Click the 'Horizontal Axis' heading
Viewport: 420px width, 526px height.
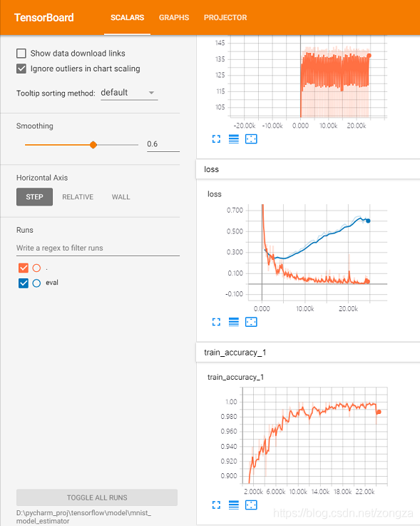tap(42, 178)
